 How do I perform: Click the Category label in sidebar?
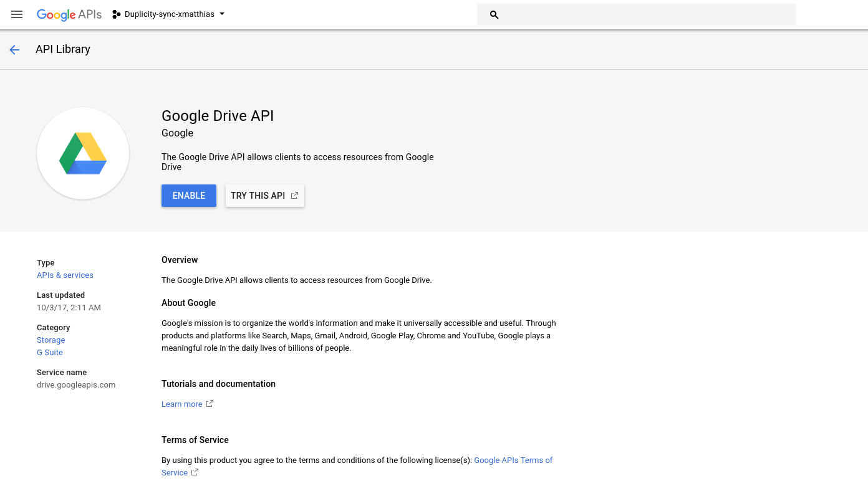(x=54, y=328)
